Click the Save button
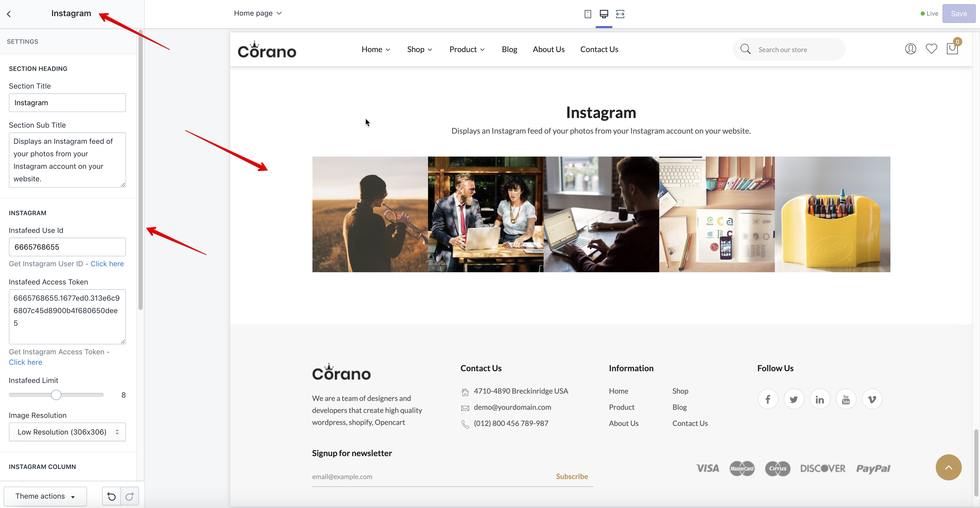Image resolution: width=980 pixels, height=508 pixels. pyautogui.click(x=959, y=14)
